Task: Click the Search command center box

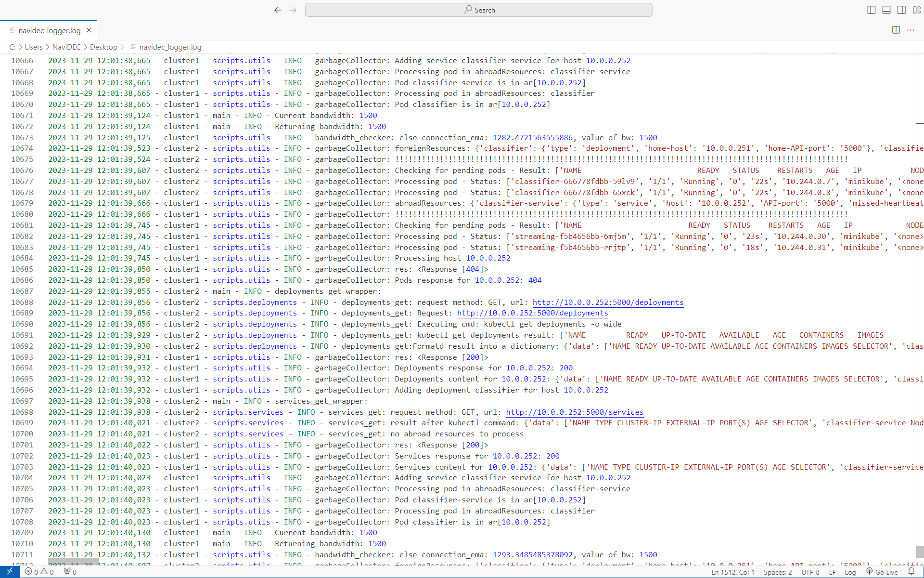Action: click(478, 10)
